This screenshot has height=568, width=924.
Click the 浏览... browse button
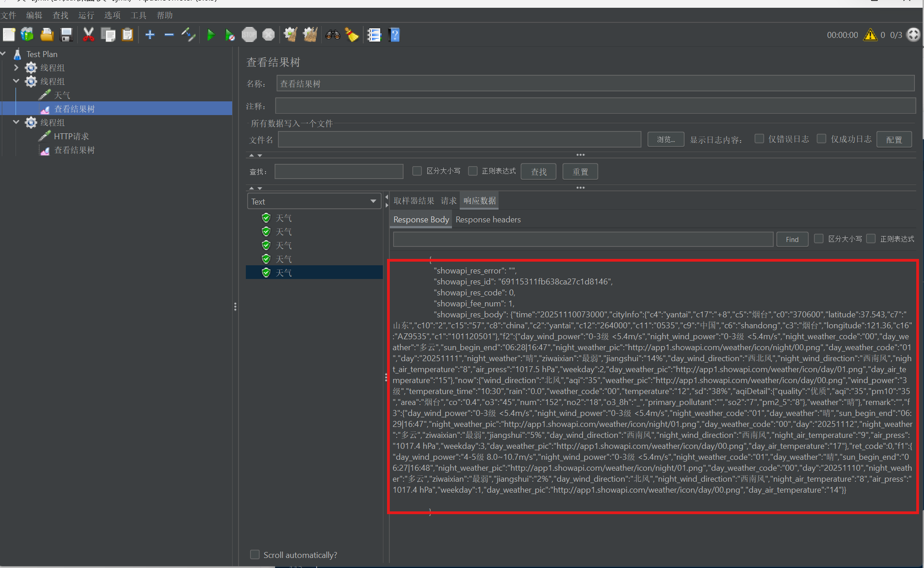(x=665, y=140)
